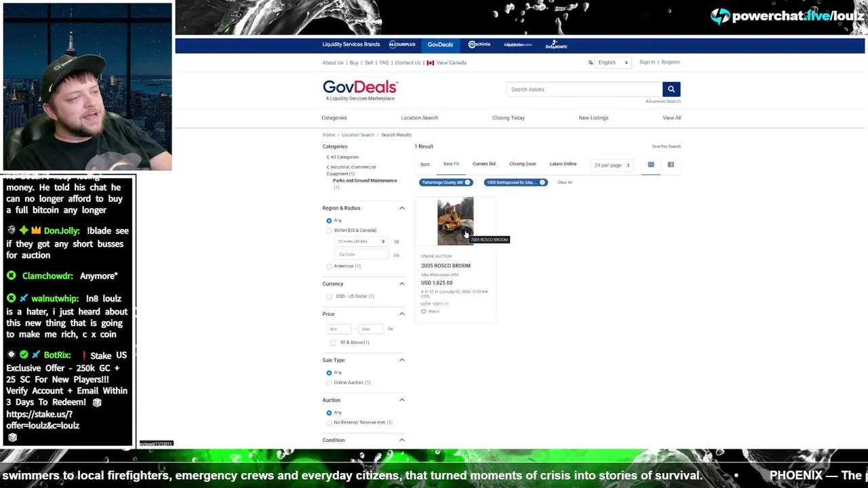868x488 pixels.
Task: Sort results by Current Bid
Action: click(x=484, y=164)
